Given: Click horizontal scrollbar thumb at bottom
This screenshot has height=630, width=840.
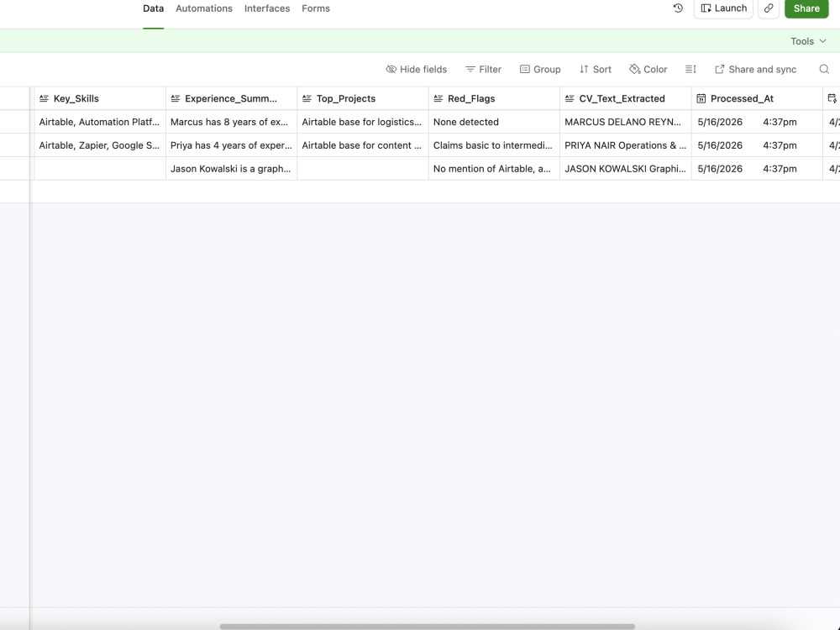Looking at the screenshot, I should 427,627.
